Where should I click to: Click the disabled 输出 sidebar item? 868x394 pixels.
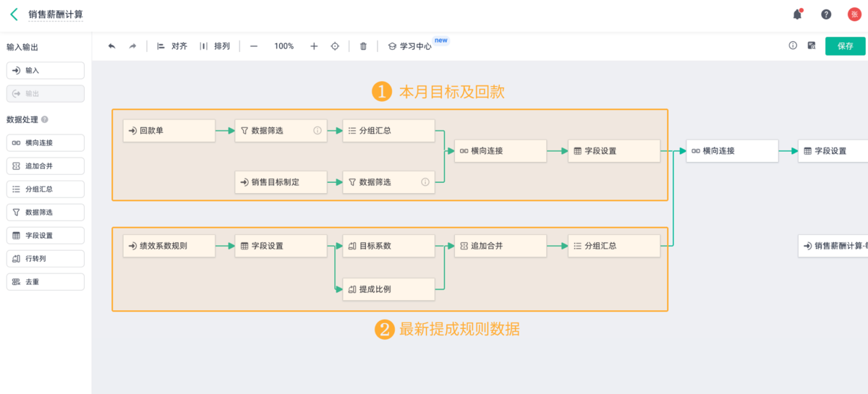click(45, 94)
